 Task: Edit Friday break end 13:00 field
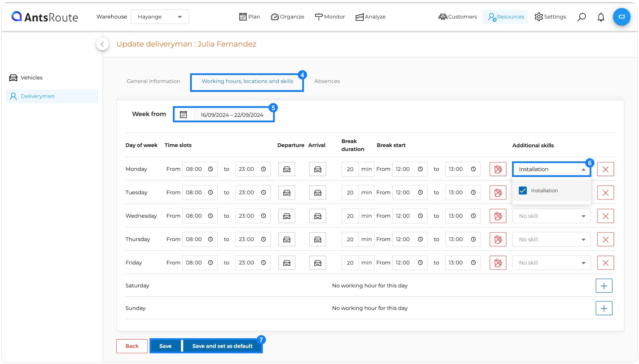463,263
